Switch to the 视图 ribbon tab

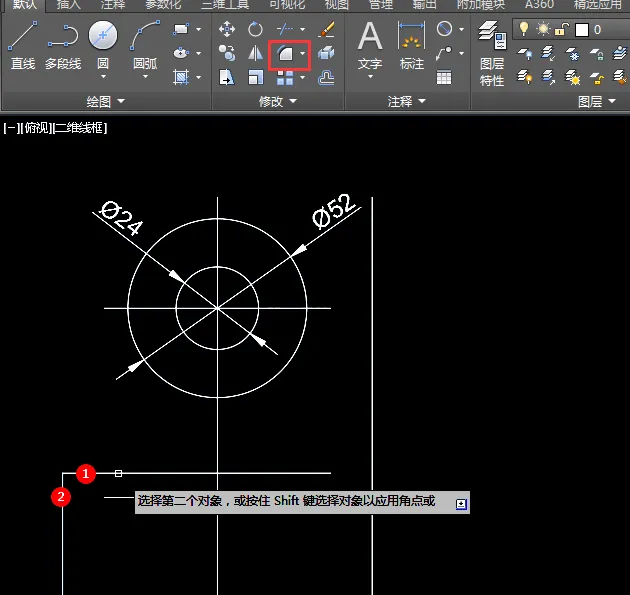[x=336, y=5]
